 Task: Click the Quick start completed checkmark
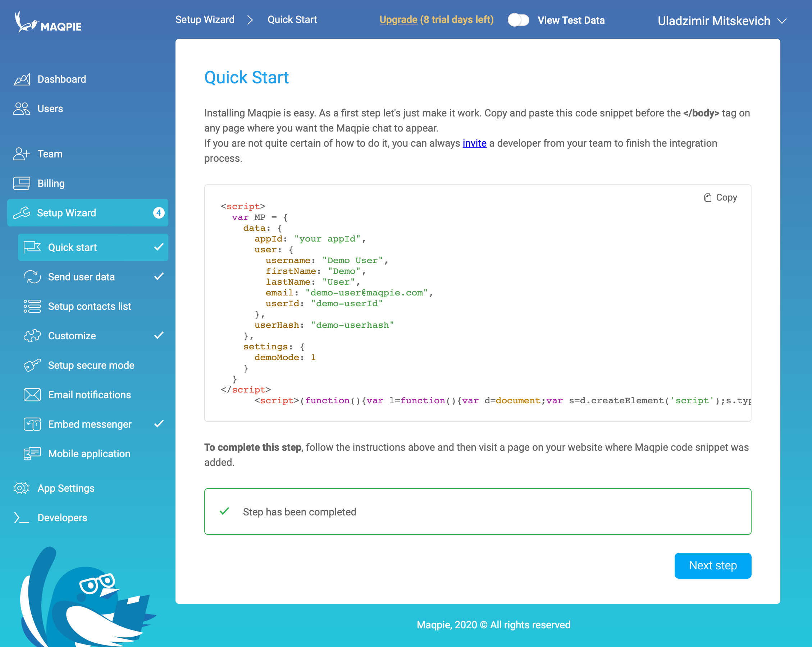[159, 247]
